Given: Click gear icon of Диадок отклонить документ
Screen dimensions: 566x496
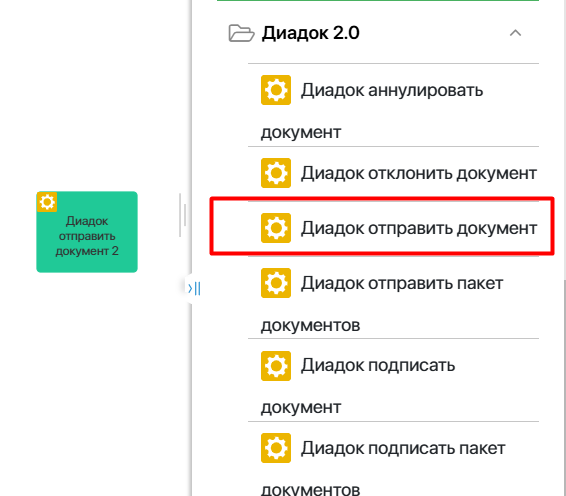Looking at the screenshot, I should click(276, 173).
